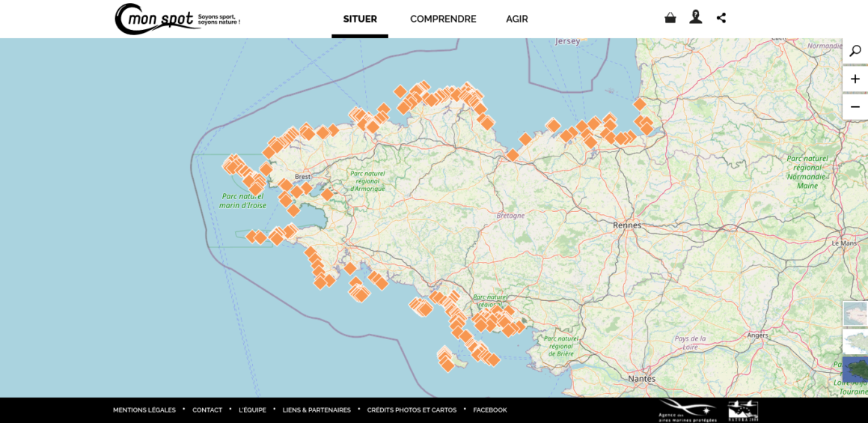Open the L'ÉQUIPE footer link
Screen dimensions: 868x423
(x=252, y=410)
